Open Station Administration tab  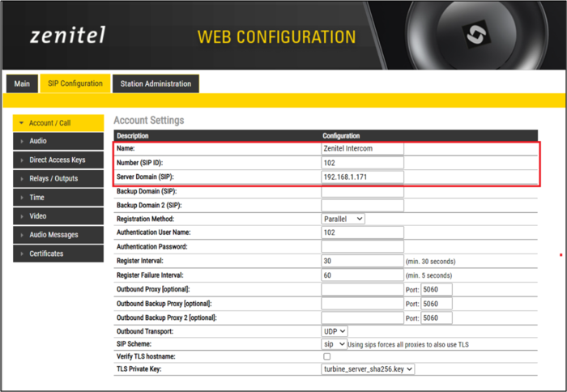pyautogui.click(x=156, y=83)
